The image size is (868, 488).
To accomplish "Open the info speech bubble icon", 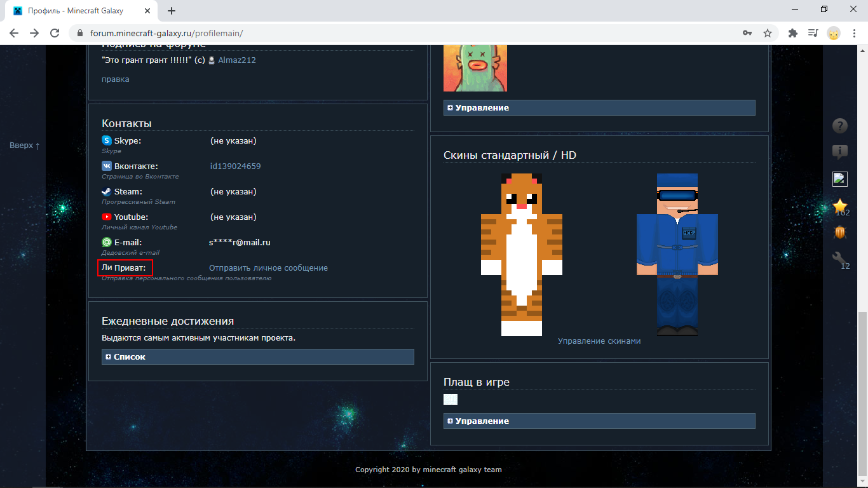I will coord(840,152).
